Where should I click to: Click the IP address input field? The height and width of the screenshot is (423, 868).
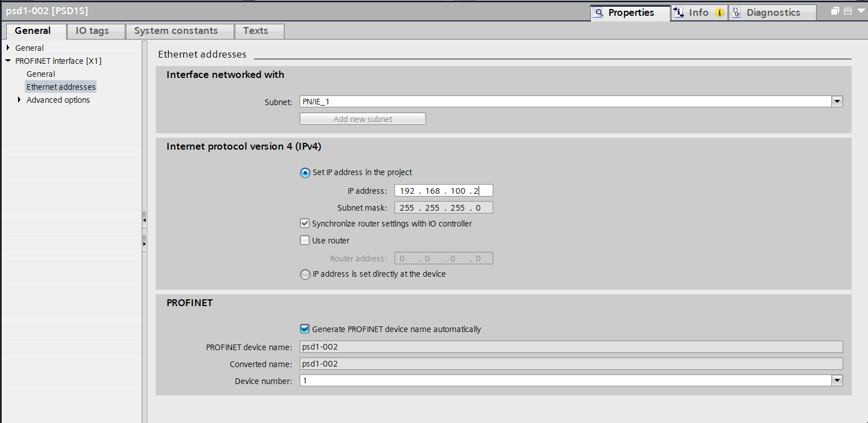[443, 191]
